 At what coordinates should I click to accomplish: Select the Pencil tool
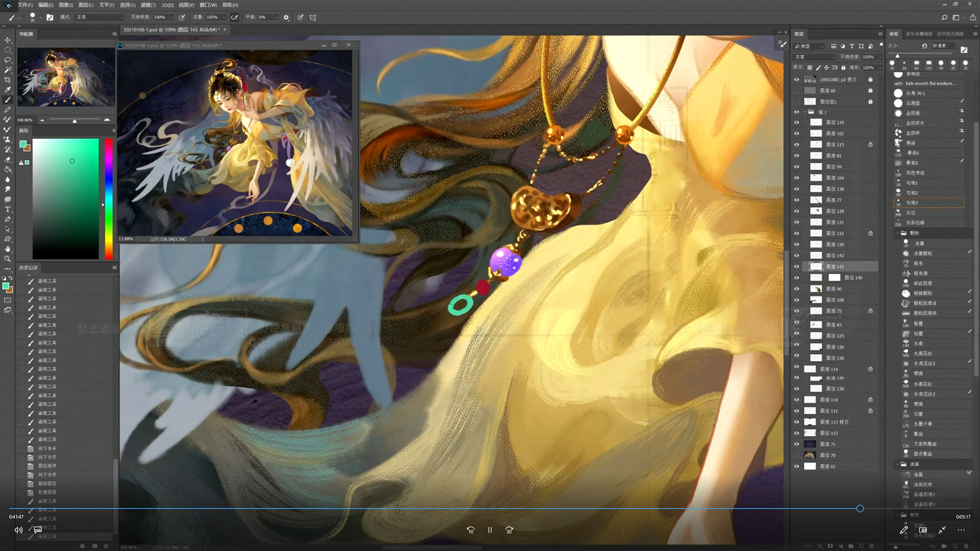(x=8, y=110)
